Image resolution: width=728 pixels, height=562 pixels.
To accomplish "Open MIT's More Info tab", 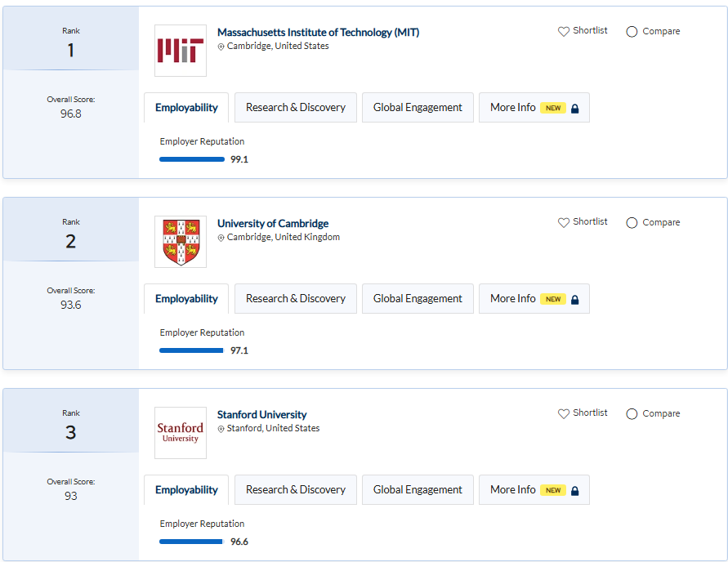I will pos(534,108).
